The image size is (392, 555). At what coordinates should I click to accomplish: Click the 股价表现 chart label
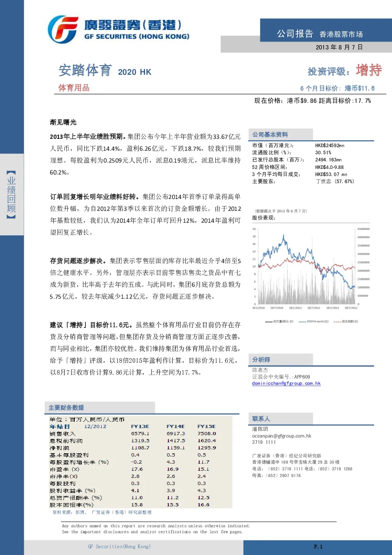coord(264,218)
